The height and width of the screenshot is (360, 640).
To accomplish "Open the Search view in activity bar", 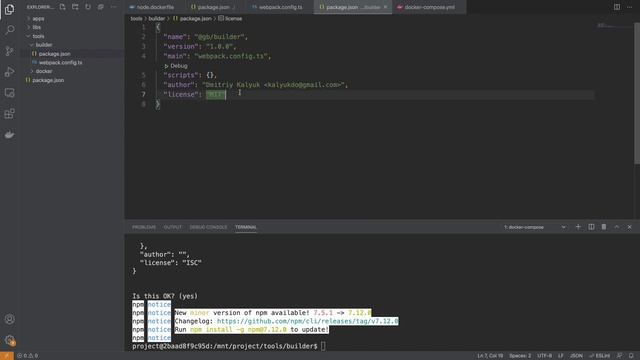I will click(9, 30).
